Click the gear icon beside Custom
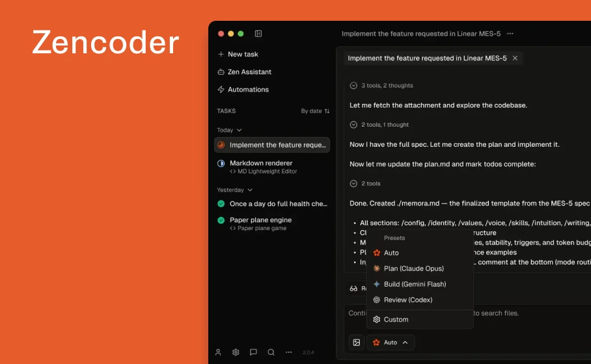The height and width of the screenshot is (364, 591). (376, 319)
